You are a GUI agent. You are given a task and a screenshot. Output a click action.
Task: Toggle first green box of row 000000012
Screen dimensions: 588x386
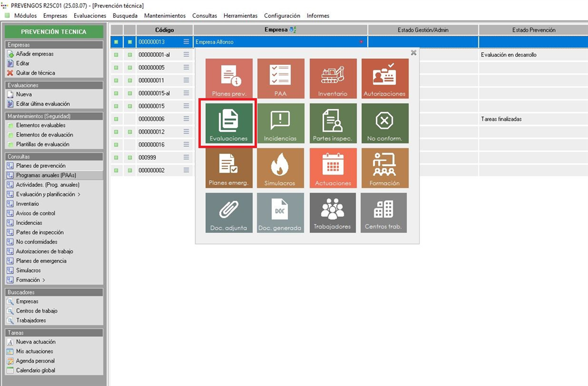pos(116,132)
